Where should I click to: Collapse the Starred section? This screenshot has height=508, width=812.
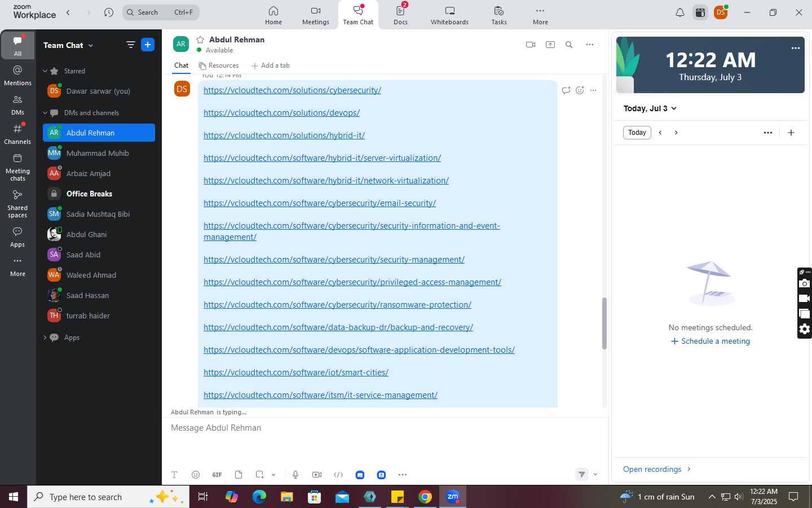tap(45, 71)
